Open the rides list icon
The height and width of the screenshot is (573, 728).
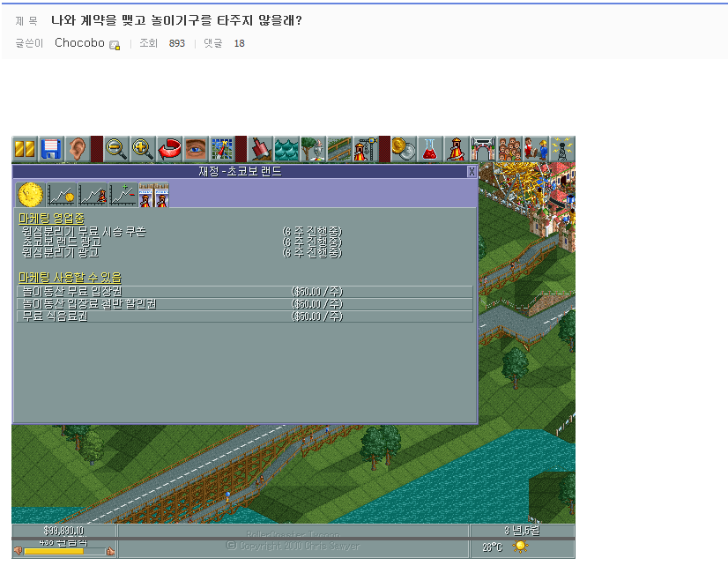point(457,149)
